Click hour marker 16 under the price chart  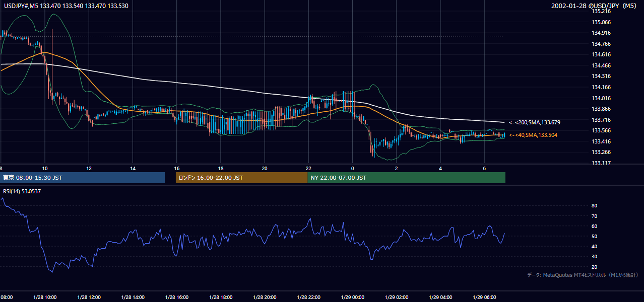[x=177, y=168]
